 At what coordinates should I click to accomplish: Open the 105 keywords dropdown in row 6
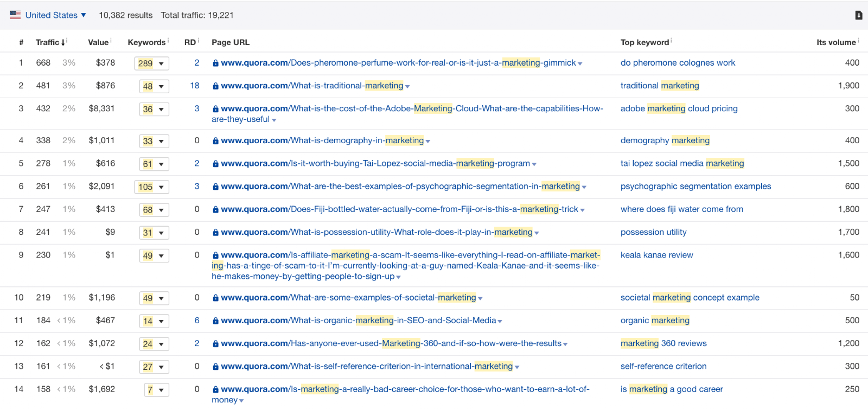tap(152, 187)
